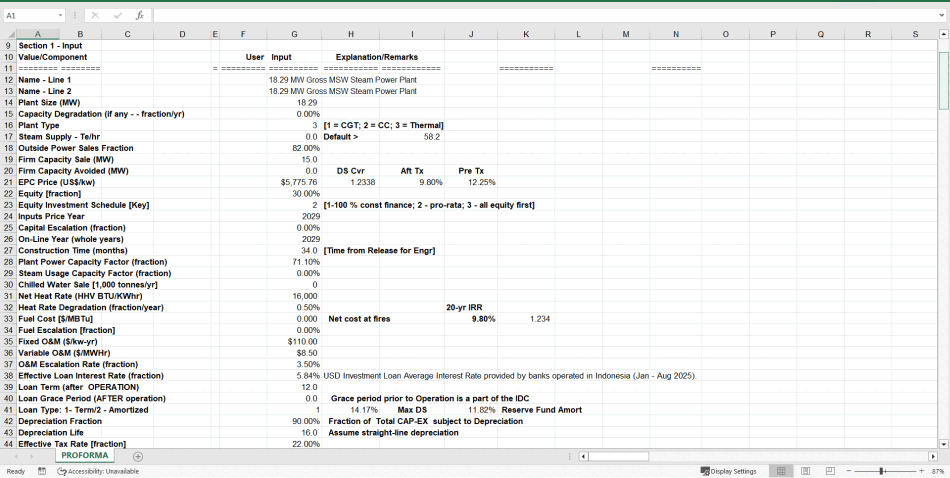Viewport: 950px width, 478px height.
Task: Click the 'Explanation/Remarks' header cell
Action: (x=377, y=58)
